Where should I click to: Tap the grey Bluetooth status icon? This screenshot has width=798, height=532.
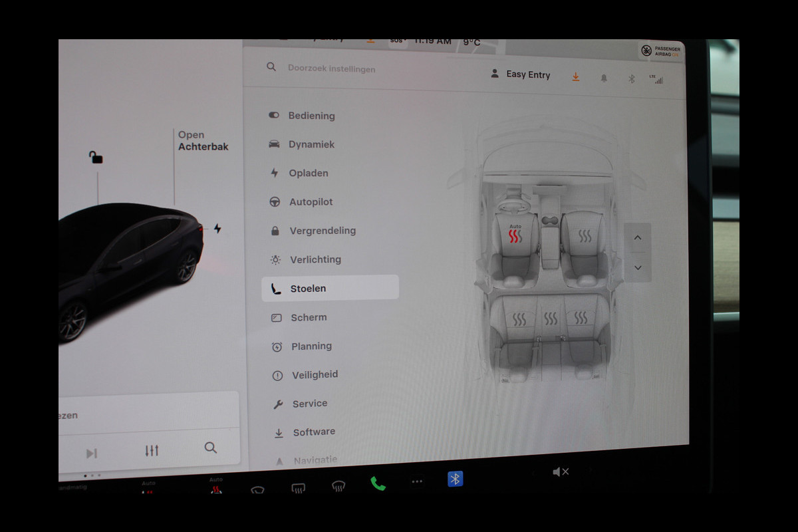(x=632, y=78)
